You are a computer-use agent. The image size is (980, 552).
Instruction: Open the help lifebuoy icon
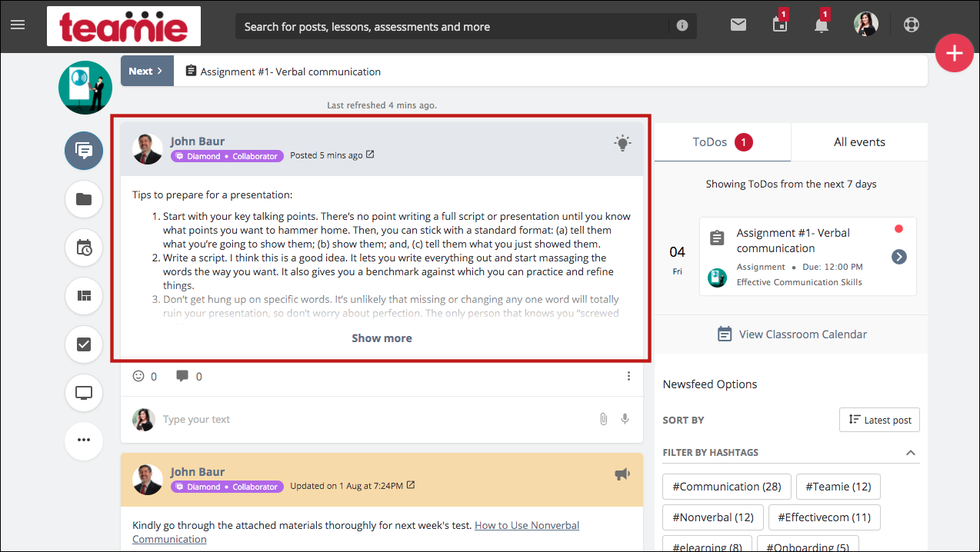click(912, 25)
